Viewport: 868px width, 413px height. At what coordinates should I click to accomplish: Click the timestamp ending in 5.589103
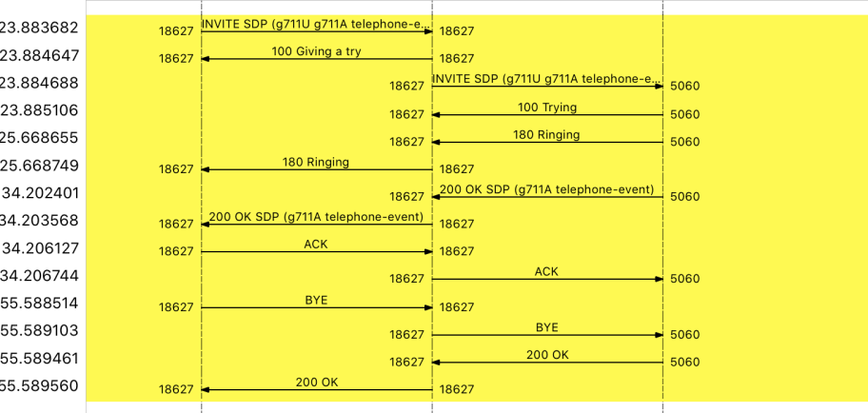[x=40, y=331]
